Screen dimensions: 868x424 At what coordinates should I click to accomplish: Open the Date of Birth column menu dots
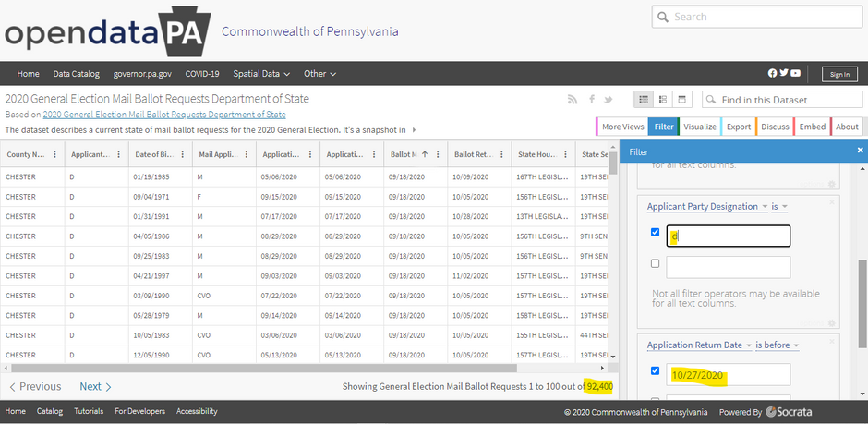(x=183, y=155)
